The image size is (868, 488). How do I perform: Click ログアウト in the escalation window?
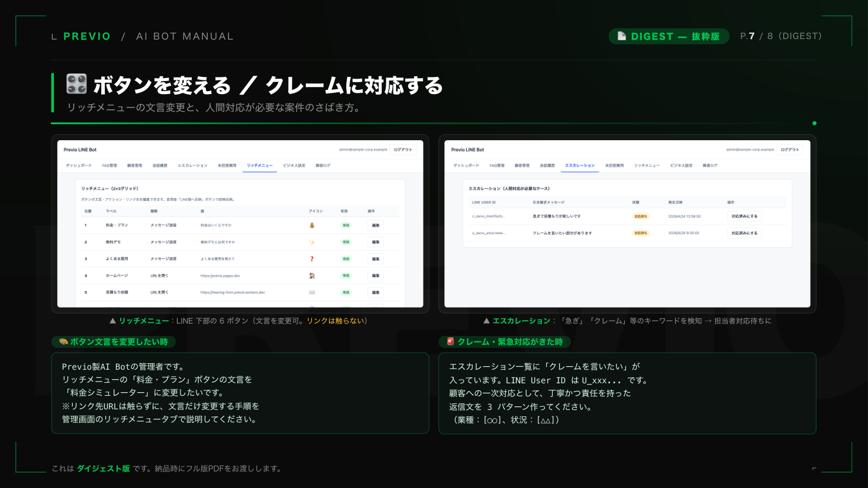(x=790, y=150)
